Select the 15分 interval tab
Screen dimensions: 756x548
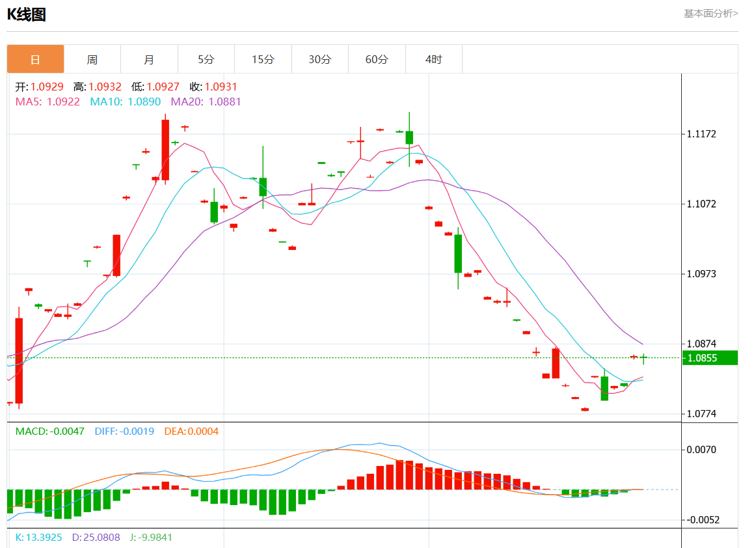click(x=263, y=59)
